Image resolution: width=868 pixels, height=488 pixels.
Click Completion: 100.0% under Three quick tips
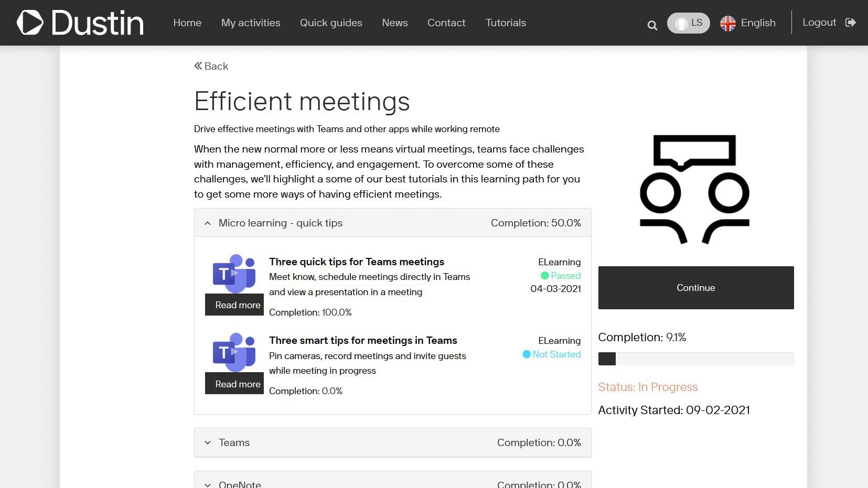pos(310,312)
